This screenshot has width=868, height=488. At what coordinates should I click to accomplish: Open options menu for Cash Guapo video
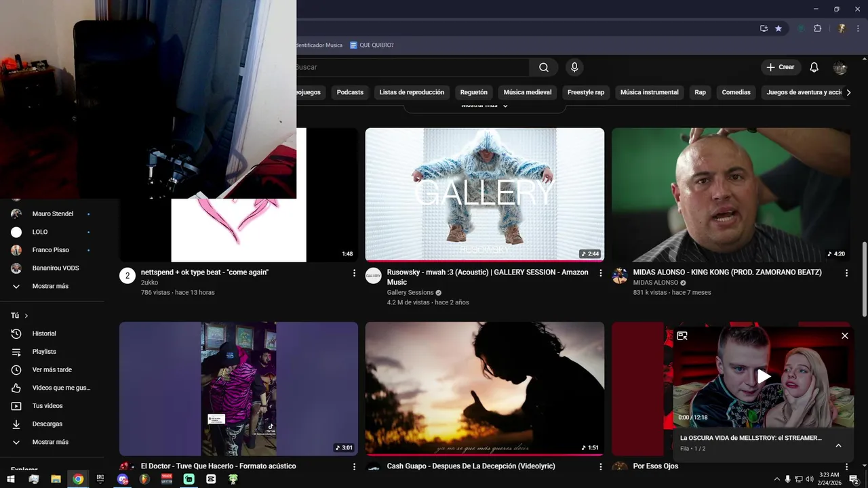pyautogui.click(x=600, y=467)
